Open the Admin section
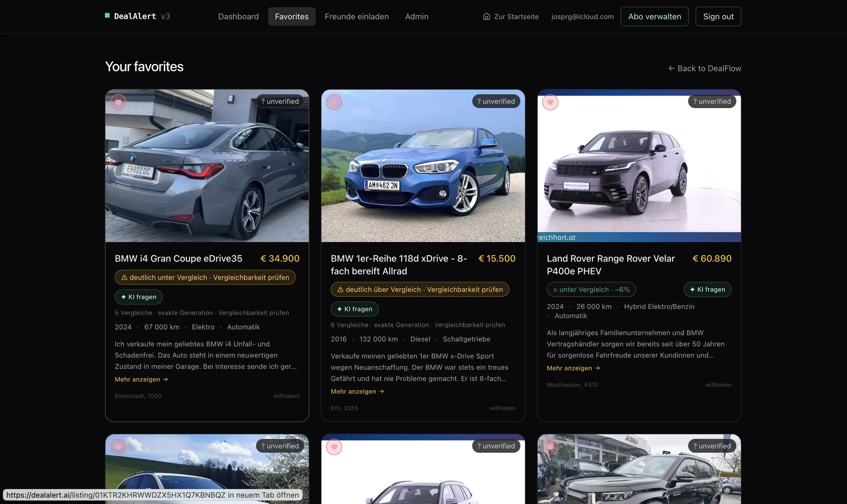Image resolution: width=847 pixels, height=504 pixels. [417, 16]
